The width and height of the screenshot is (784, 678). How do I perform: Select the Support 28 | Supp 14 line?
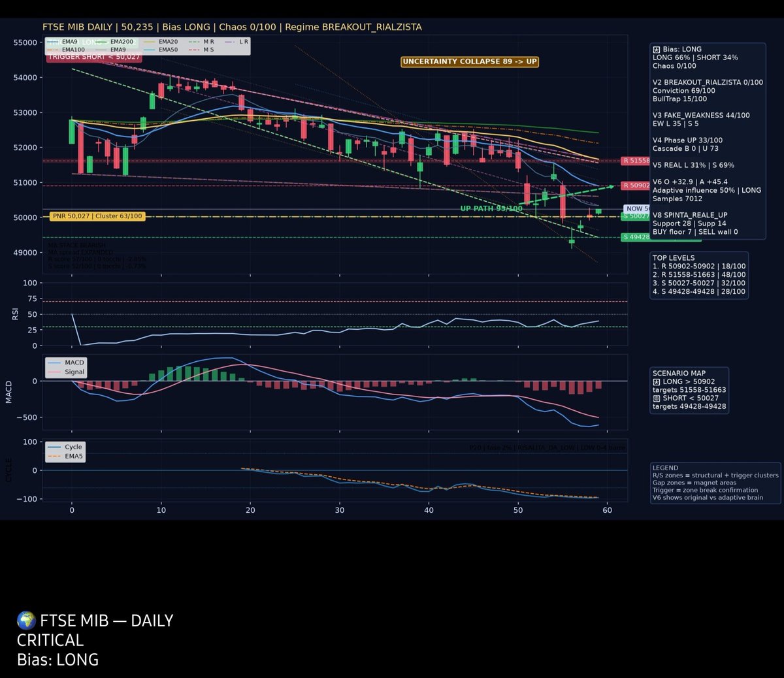pos(689,223)
